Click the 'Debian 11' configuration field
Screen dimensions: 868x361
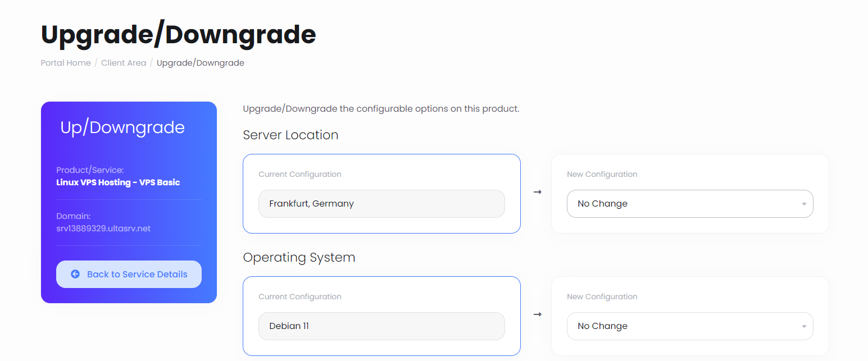381,326
